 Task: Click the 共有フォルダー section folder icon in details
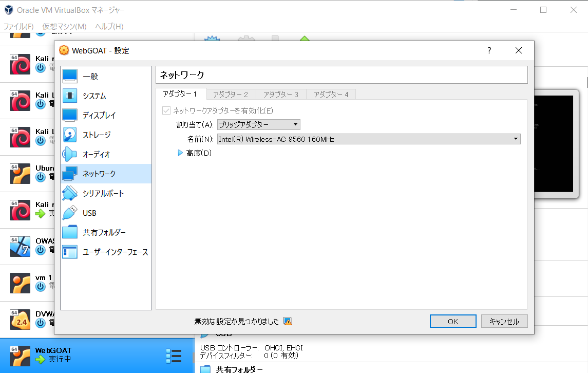205,369
